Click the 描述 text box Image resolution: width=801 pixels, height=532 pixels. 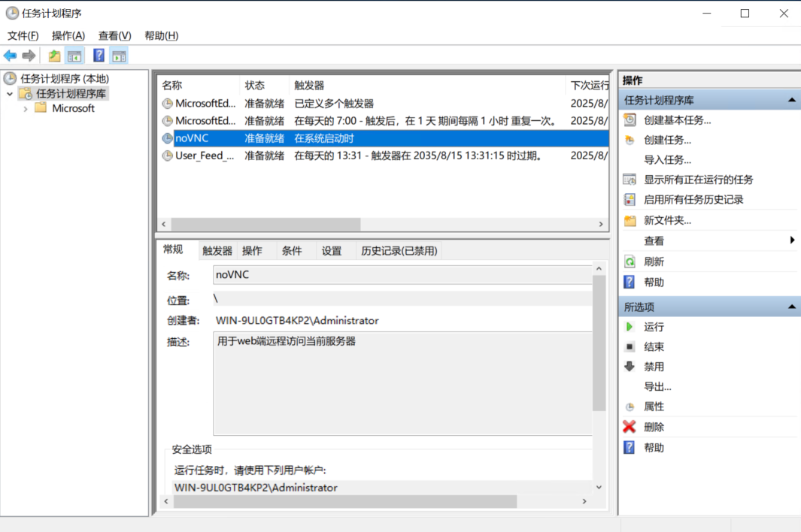[402, 383]
